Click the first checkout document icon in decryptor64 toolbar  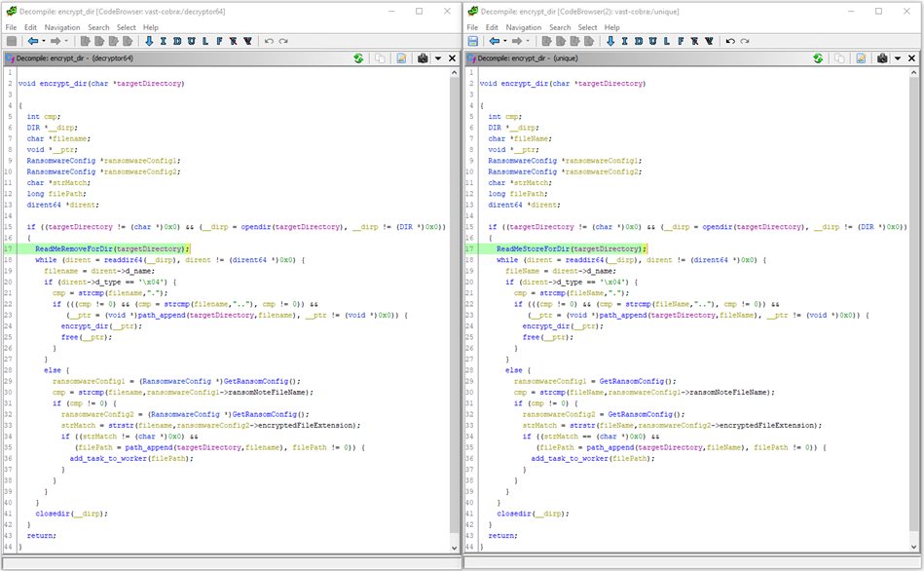86,41
